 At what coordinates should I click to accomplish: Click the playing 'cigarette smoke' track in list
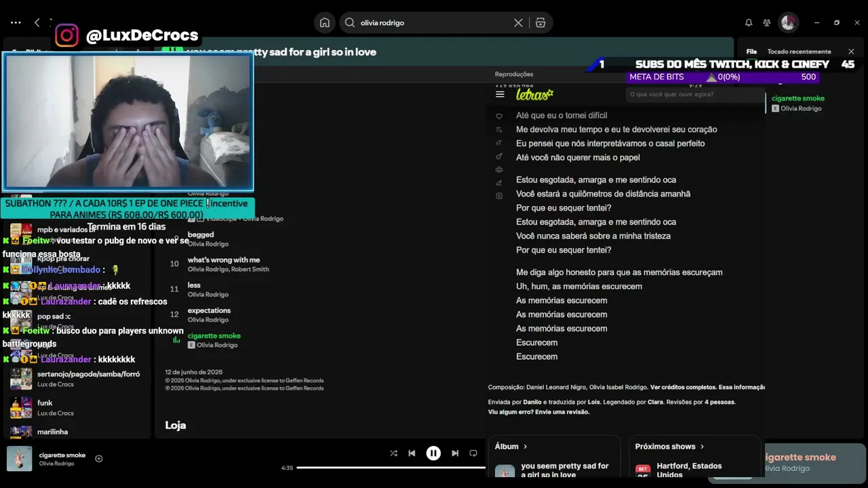click(x=214, y=335)
